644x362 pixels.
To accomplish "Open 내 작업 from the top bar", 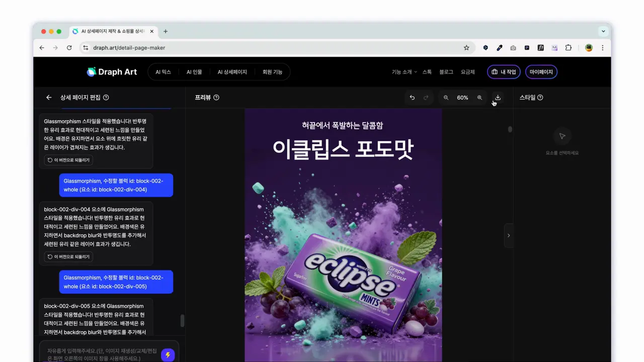I will 504,71.
